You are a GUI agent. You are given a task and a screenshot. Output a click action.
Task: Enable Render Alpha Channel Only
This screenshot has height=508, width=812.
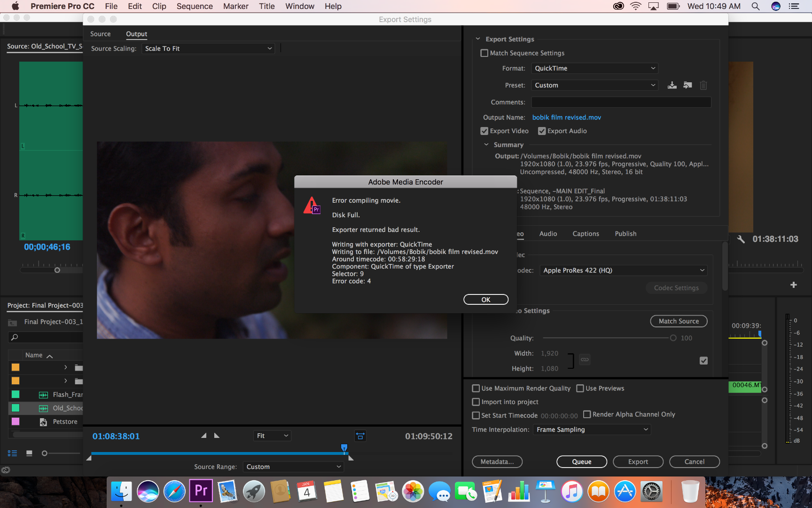point(587,414)
